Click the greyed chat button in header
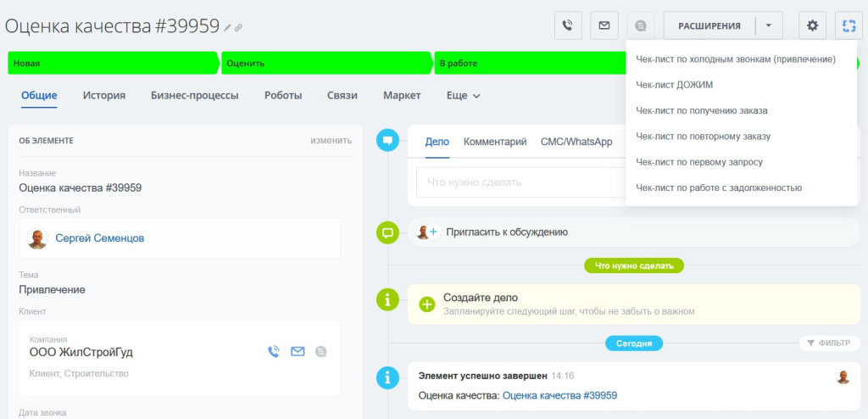Image resolution: width=868 pixels, height=419 pixels. (641, 25)
